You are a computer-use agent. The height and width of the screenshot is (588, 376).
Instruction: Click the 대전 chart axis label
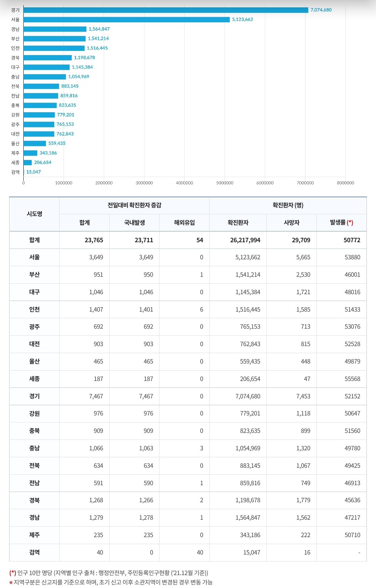point(15,134)
